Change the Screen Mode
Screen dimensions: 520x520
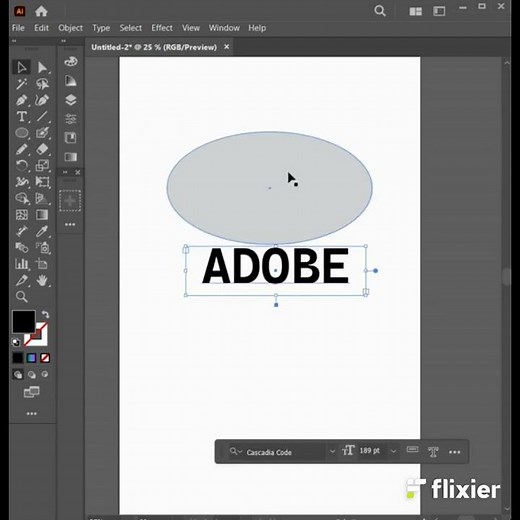coord(32,392)
